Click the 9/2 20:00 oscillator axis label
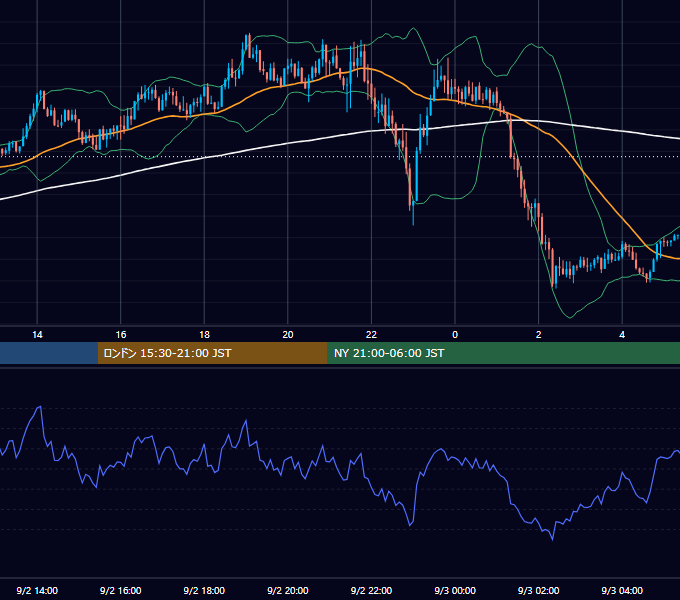680x600 pixels. click(288, 590)
